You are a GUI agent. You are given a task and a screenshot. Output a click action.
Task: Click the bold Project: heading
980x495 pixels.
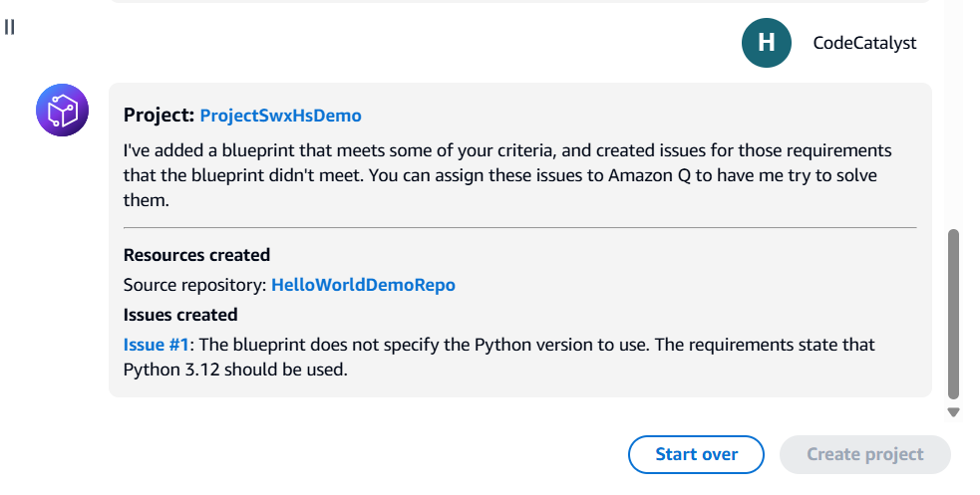pos(159,115)
